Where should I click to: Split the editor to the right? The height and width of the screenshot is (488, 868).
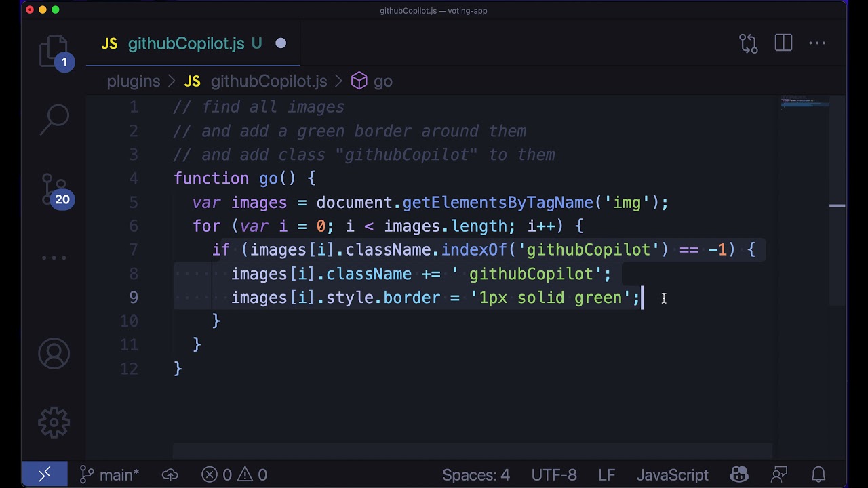click(783, 43)
